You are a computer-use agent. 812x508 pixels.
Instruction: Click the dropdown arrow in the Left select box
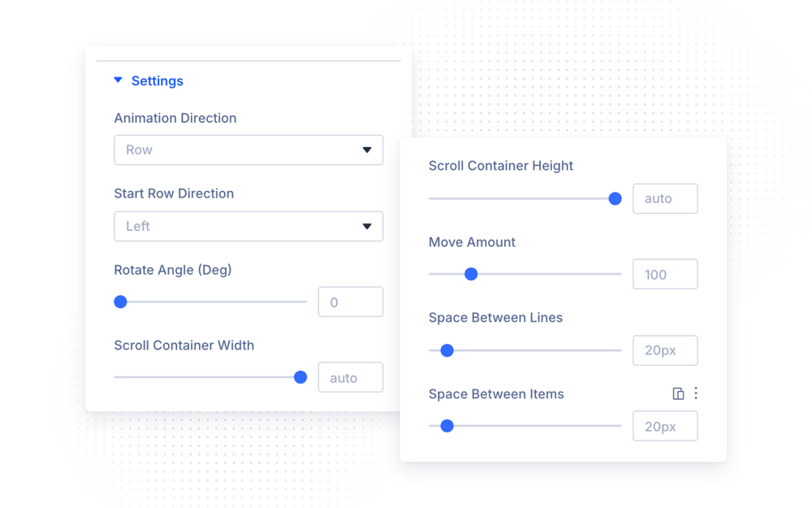(367, 226)
